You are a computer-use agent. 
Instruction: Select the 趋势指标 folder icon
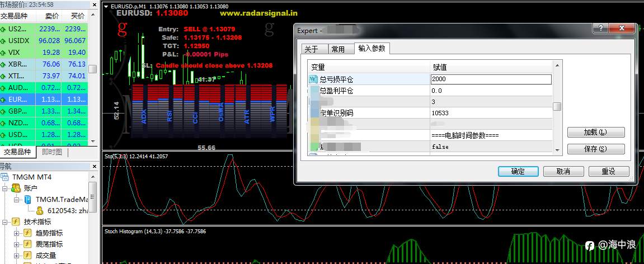(28, 233)
